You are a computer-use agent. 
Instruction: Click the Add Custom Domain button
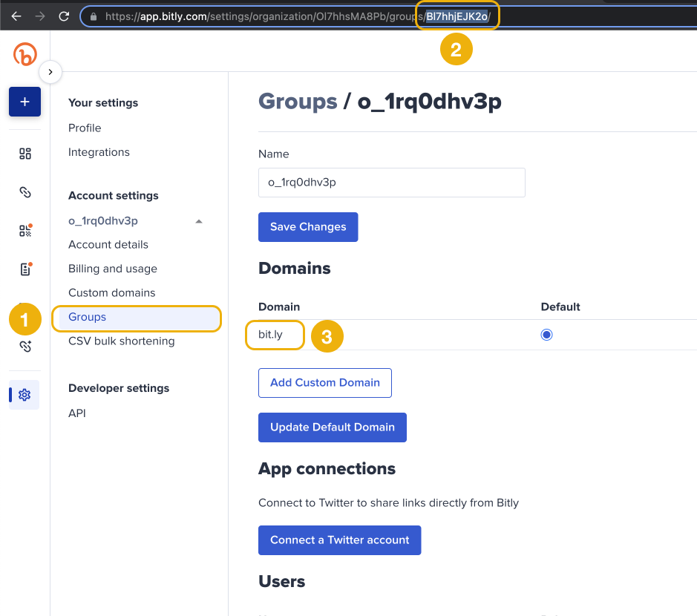[324, 383]
